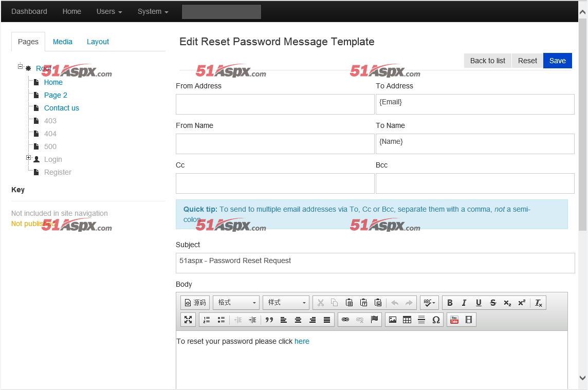Viewport: 588px width, 390px height.
Task: Click the Unlink icon
Action: click(360, 320)
